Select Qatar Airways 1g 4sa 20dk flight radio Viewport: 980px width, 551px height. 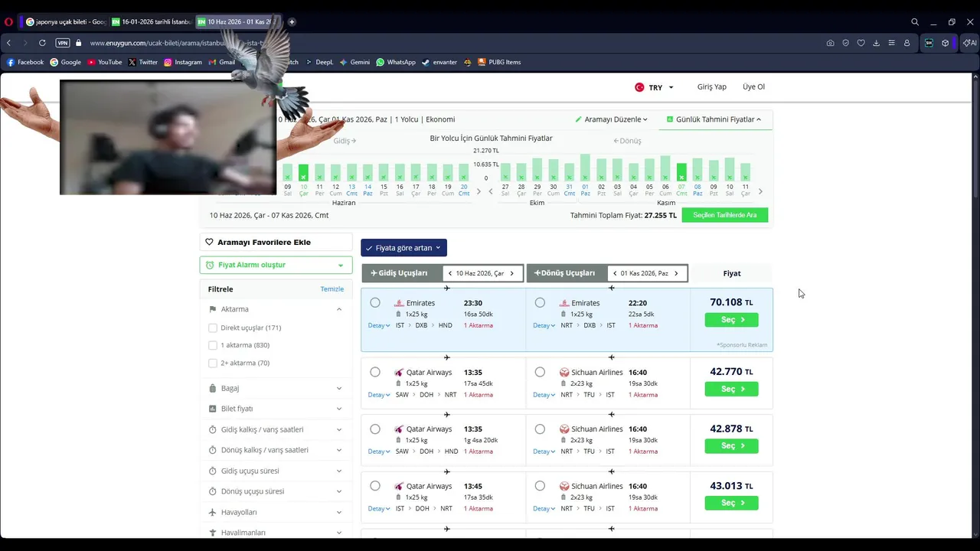[x=375, y=429]
